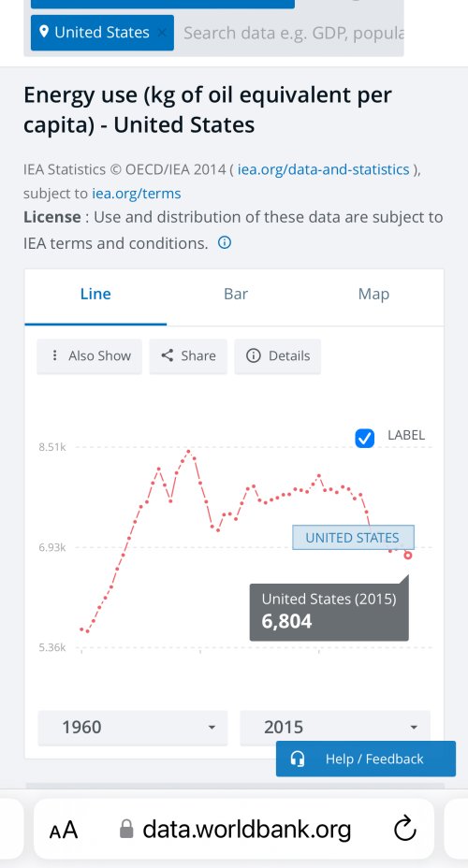
Task: Click the United States (2015) tooltip
Action: 329,611
